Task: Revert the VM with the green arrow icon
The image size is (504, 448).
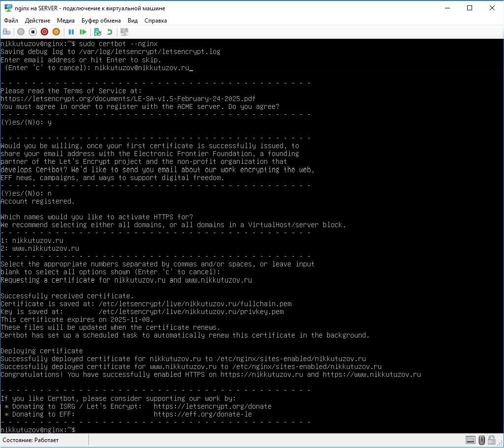Action: (110, 32)
